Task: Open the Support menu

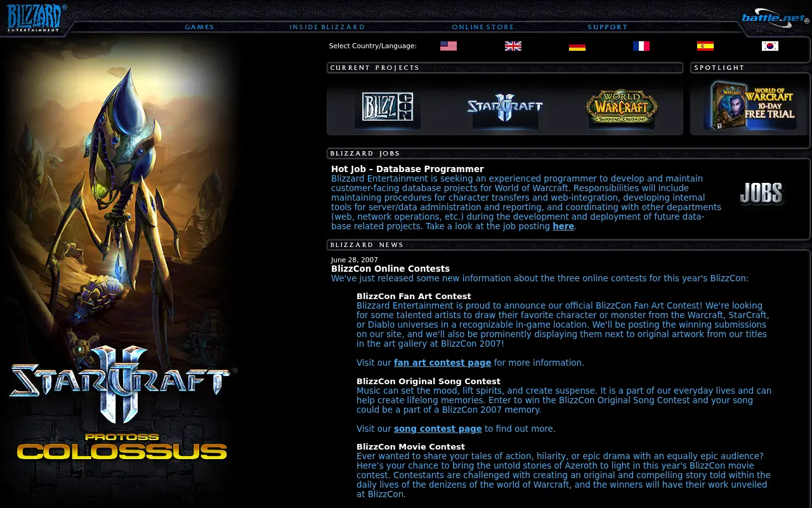Action: coord(607,27)
